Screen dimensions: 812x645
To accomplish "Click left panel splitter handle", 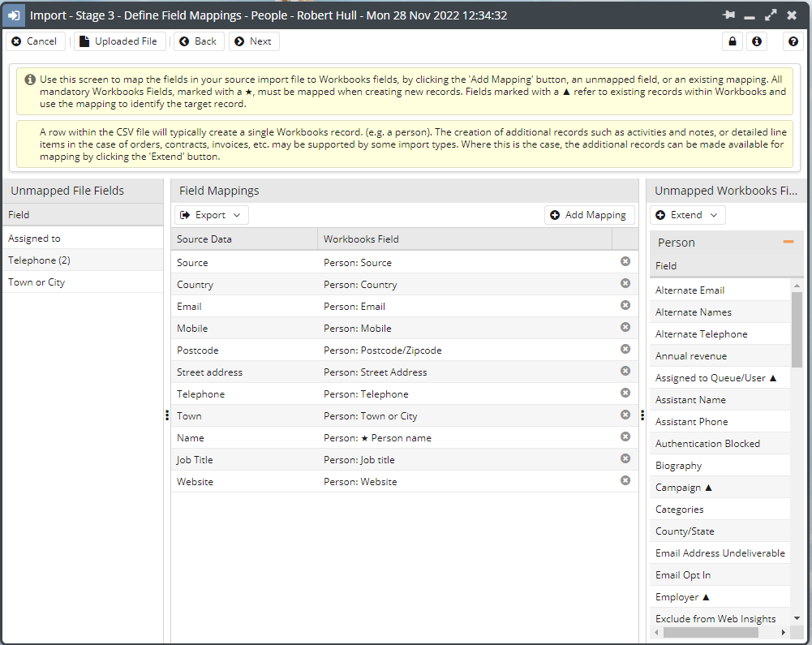I will pyautogui.click(x=167, y=415).
